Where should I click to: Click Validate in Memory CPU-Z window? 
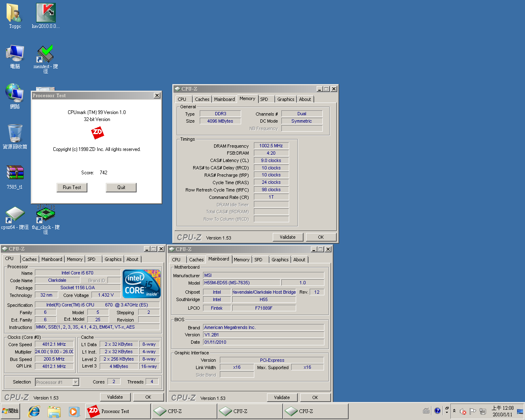(288, 237)
